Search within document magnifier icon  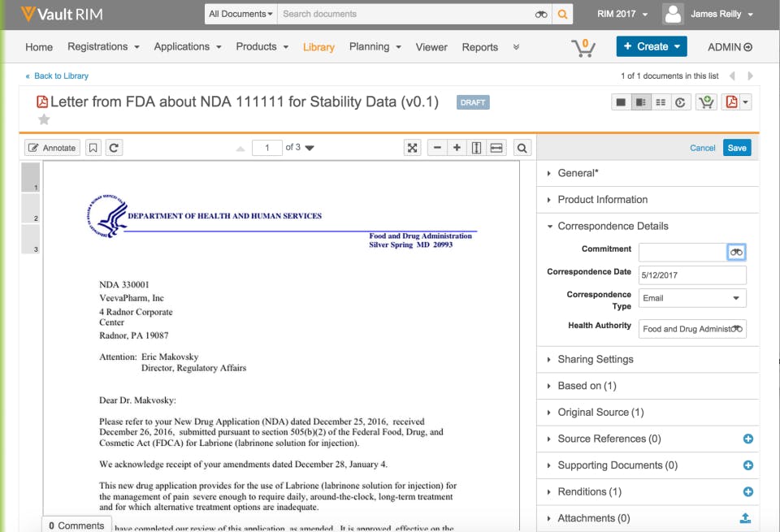pyautogui.click(x=522, y=148)
